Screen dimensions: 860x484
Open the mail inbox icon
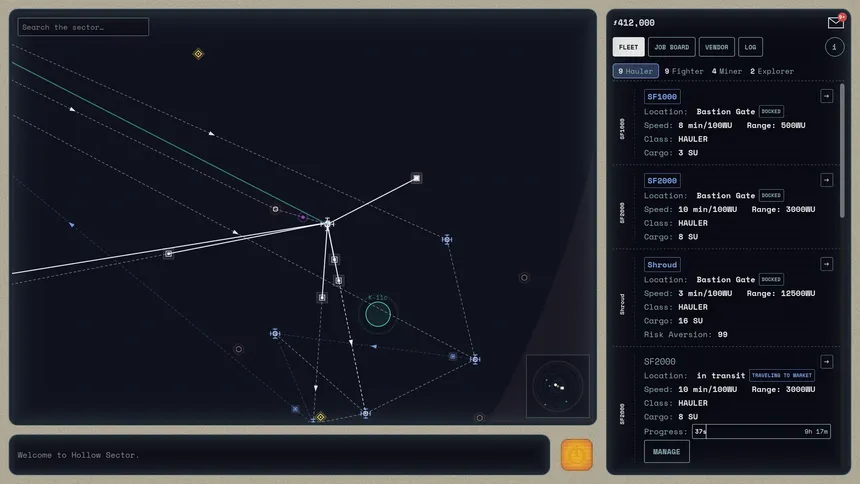coord(835,22)
